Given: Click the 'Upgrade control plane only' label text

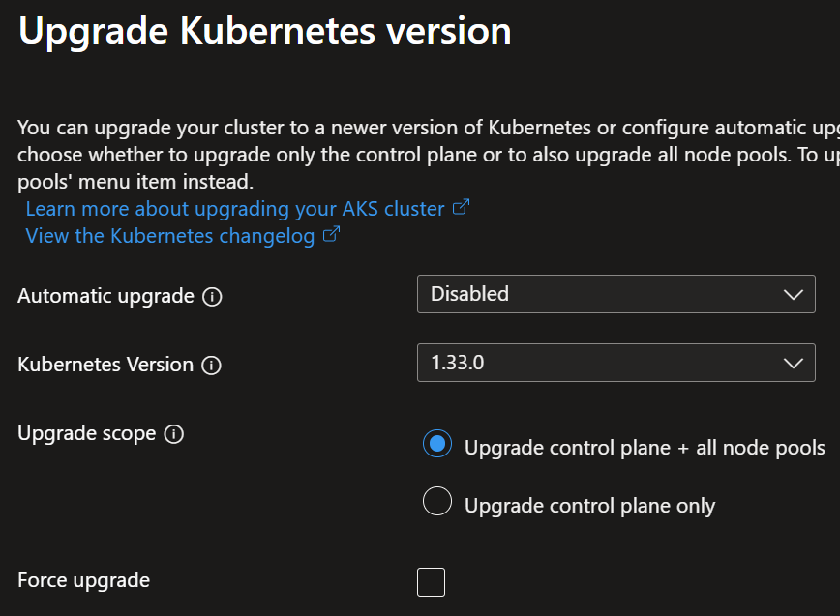Looking at the screenshot, I should (x=589, y=506).
